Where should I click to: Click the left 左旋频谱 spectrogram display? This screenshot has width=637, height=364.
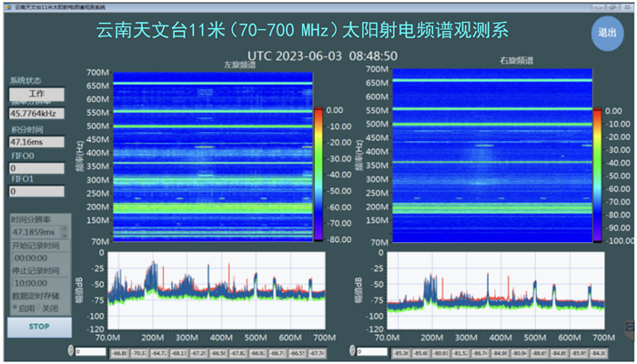click(211, 157)
